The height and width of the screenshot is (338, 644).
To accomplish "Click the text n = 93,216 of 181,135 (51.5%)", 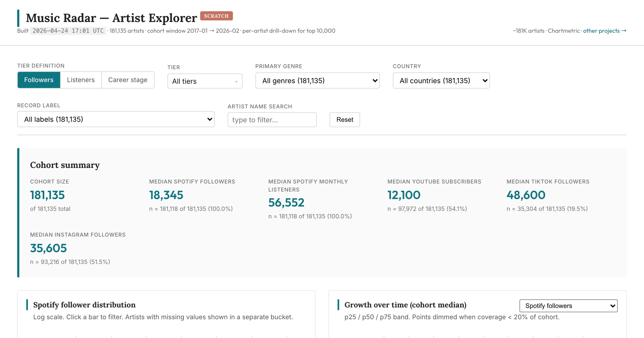I will coord(70,262).
